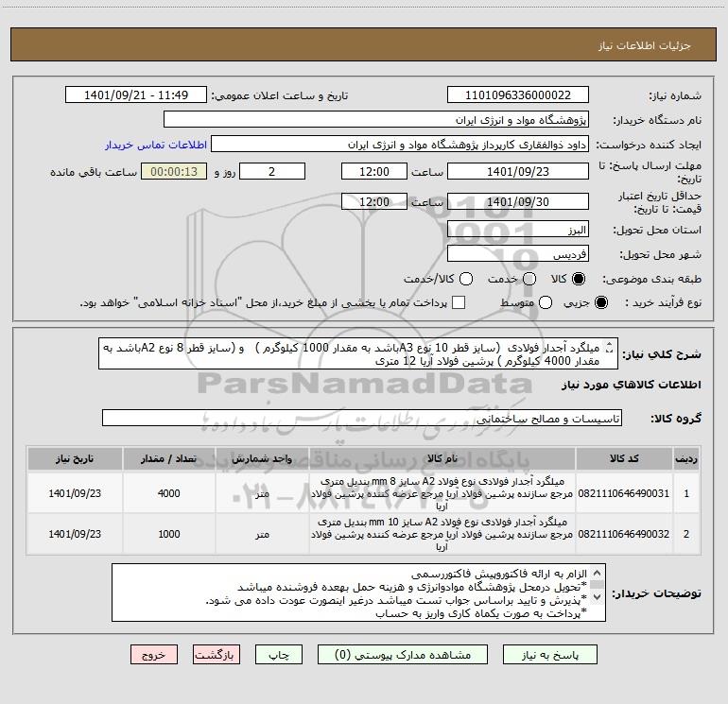Screen dimensions: 728x704
Task: Open the اطلاعات تماس خریدار link
Action: point(156,145)
